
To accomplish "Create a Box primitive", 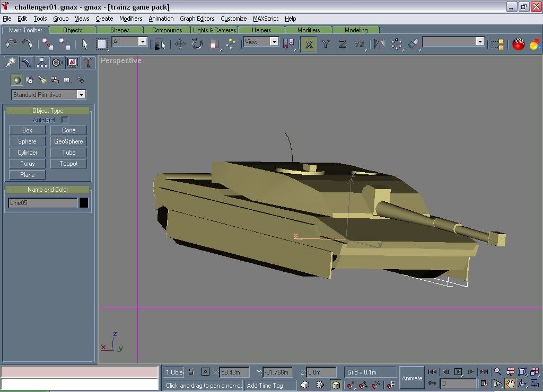I will pos(27,130).
